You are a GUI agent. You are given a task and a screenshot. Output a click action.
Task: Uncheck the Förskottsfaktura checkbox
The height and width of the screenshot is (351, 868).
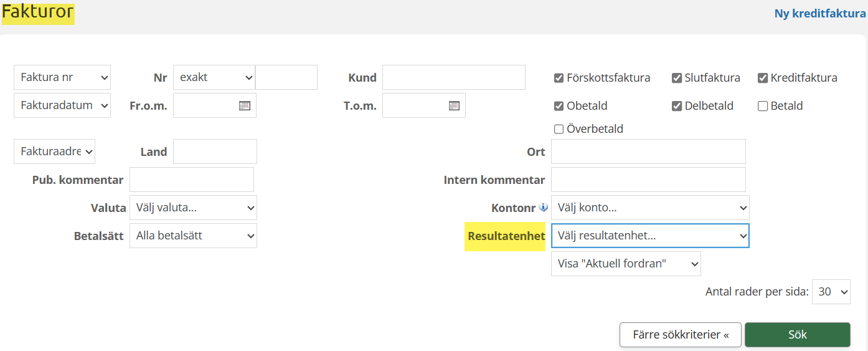click(x=559, y=78)
